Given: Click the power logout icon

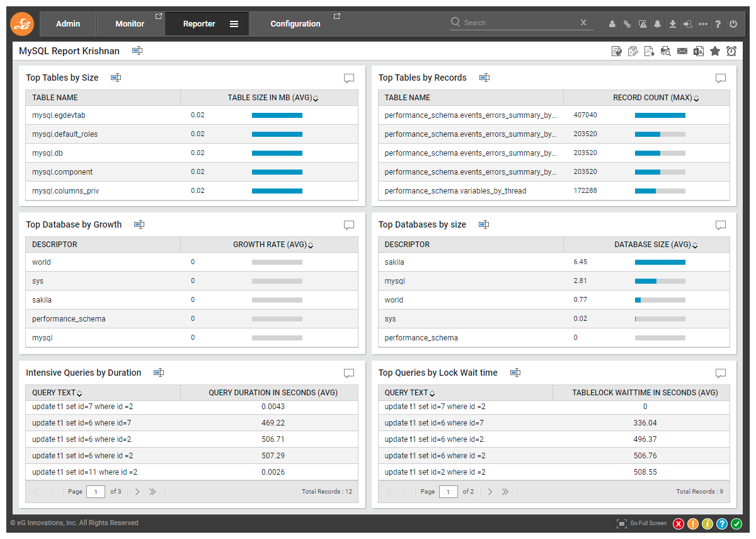Looking at the screenshot, I should pyautogui.click(x=733, y=24).
